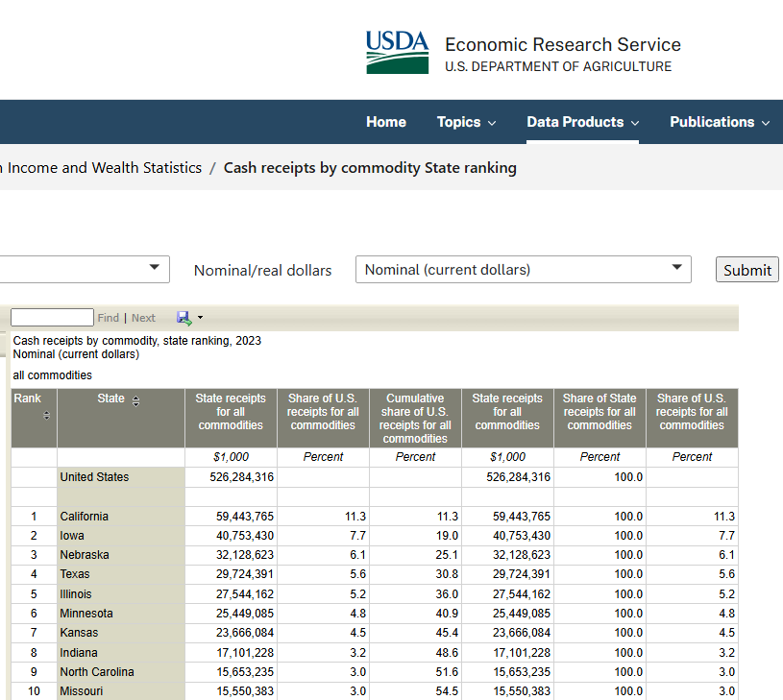Select the United States row label
783x700 pixels.
(x=121, y=477)
